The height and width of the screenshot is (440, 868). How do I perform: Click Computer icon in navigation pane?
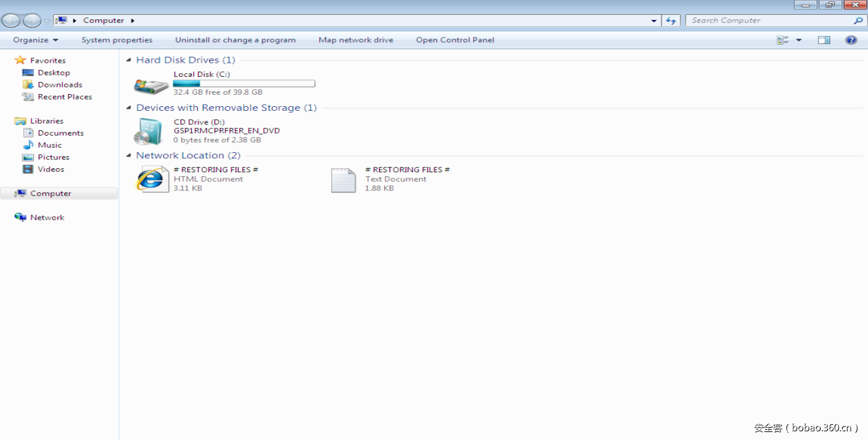(20, 194)
